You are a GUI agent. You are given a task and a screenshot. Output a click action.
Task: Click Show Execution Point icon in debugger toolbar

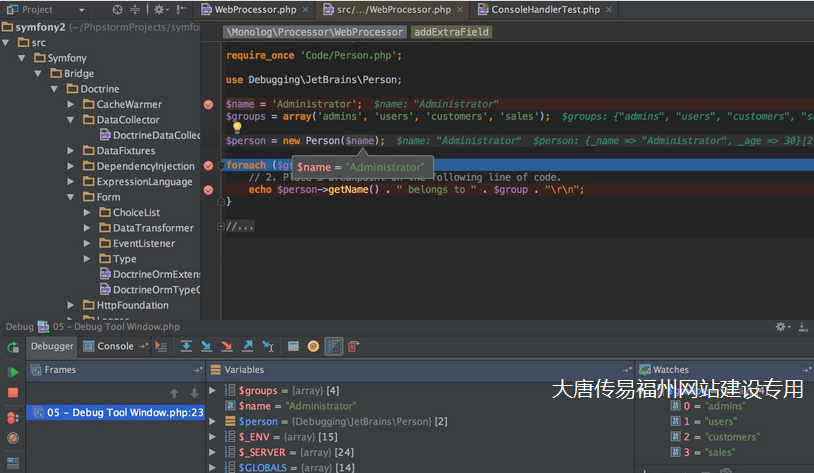tap(161, 347)
